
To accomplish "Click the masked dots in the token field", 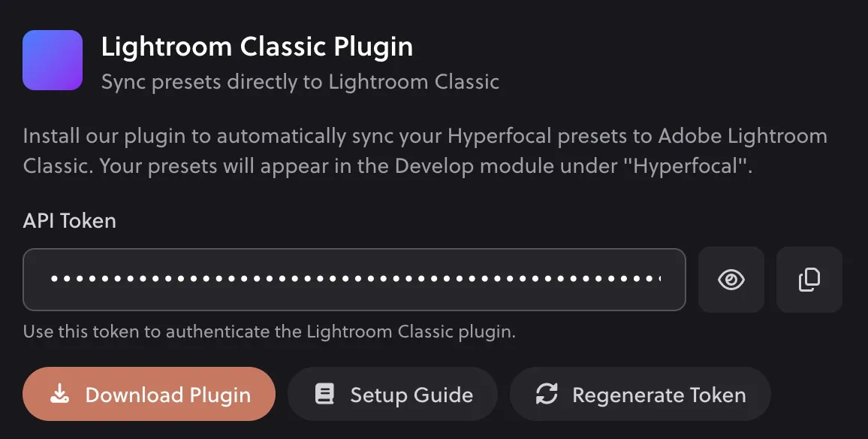I will 354,280.
